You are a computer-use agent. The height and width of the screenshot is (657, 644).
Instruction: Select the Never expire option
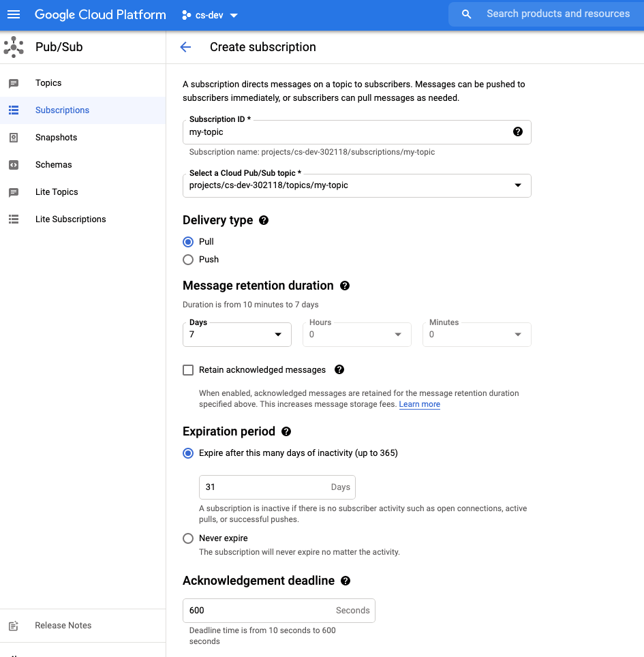click(x=188, y=538)
